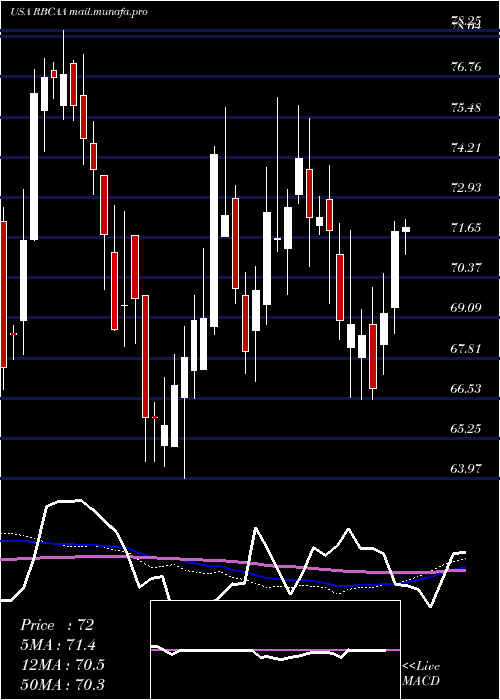Screen dimensions: 500x700
Task: Select the 76.76 price axis label
Action: (466, 67)
